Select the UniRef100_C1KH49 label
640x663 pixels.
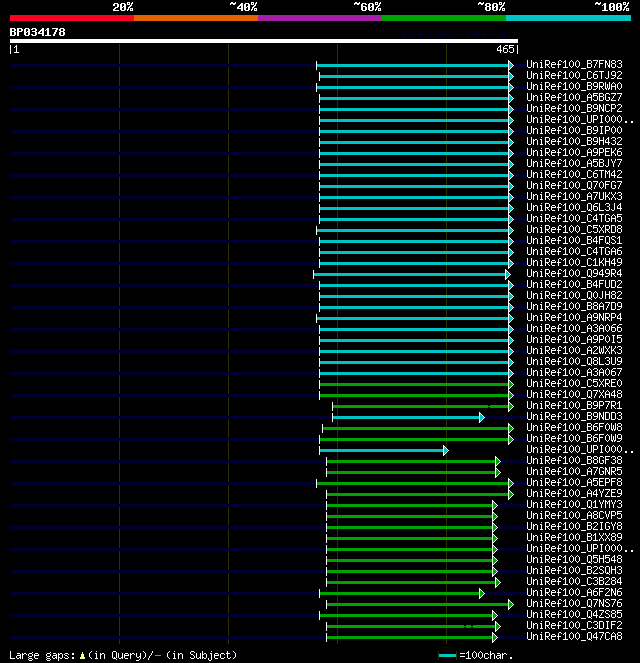click(574, 262)
